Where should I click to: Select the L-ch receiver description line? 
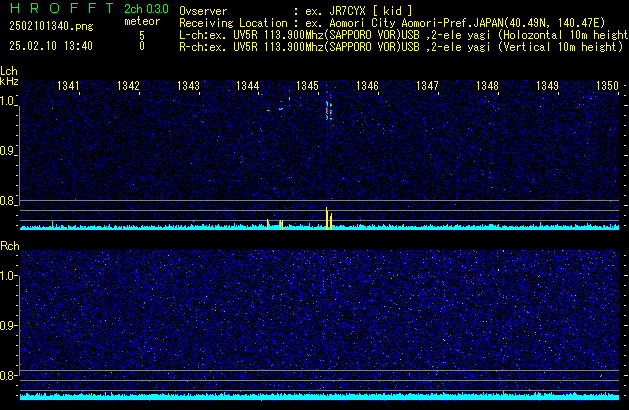pyautogui.click(x=404, y=35)
